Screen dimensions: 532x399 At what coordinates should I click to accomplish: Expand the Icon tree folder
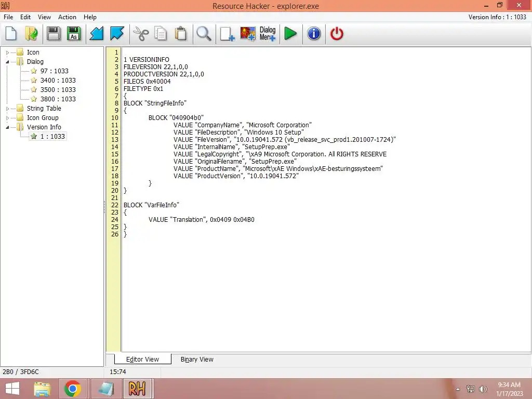[x=7, y=52]
